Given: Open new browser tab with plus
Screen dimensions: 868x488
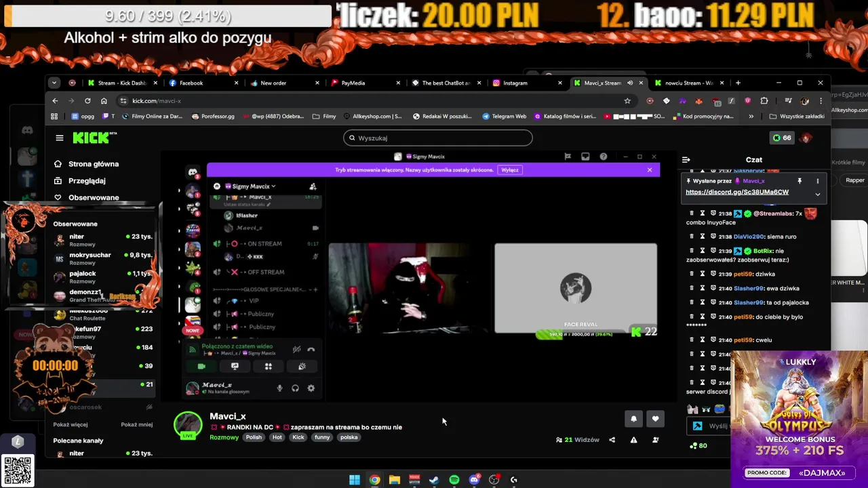Looking at the screenshot, I should click(738, 83).
